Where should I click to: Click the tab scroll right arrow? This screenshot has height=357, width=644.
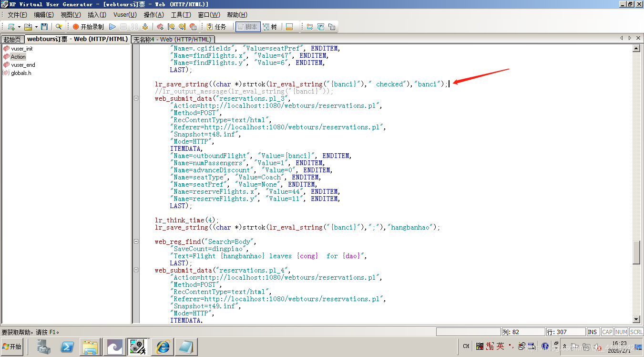(630, 38)
